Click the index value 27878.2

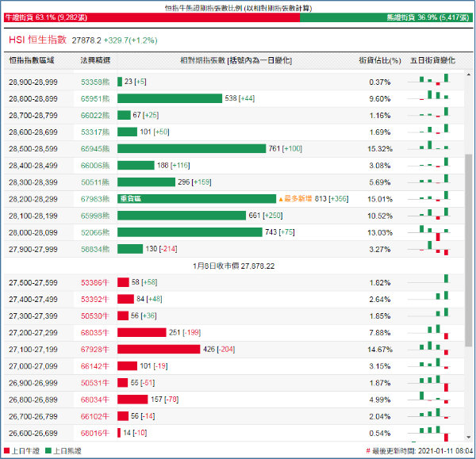click(x=86, y=40)
